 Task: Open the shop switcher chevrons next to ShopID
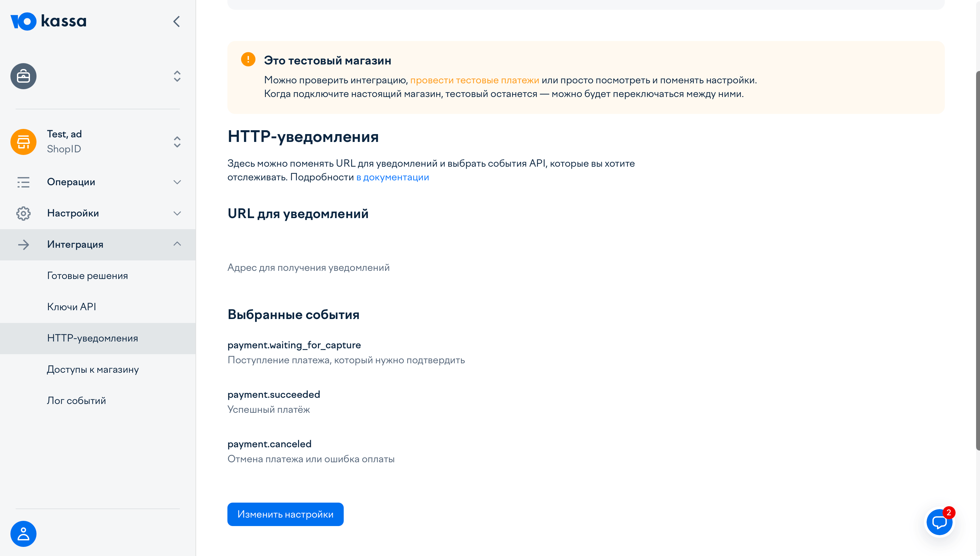[x=177, y=142]
